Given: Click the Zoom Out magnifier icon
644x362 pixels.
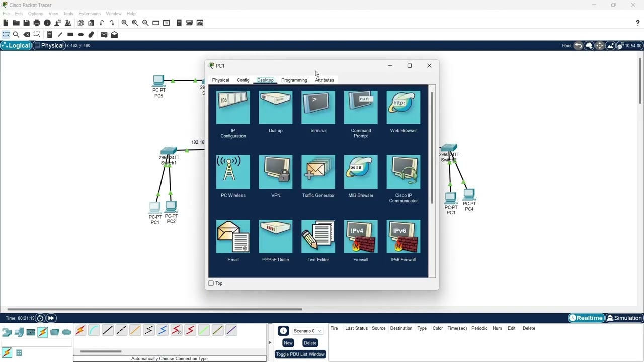Looking at the screenshot, I should [x=145, y=23].
